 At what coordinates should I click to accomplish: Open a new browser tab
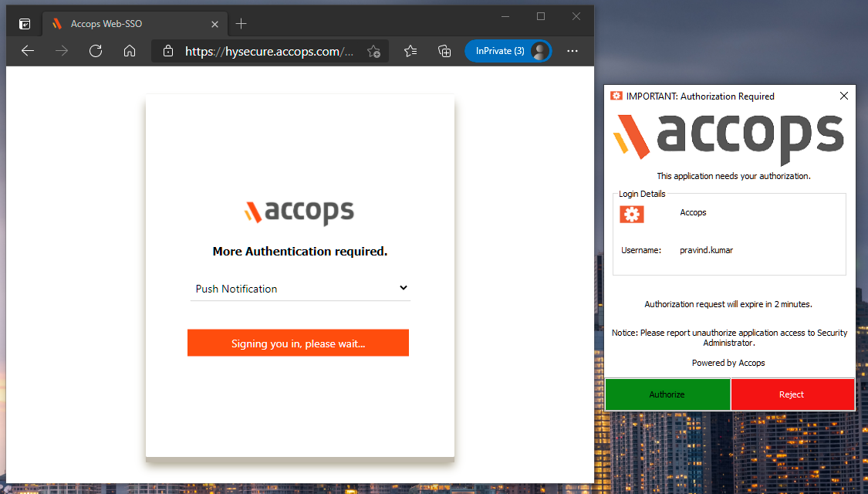[241, 24]
